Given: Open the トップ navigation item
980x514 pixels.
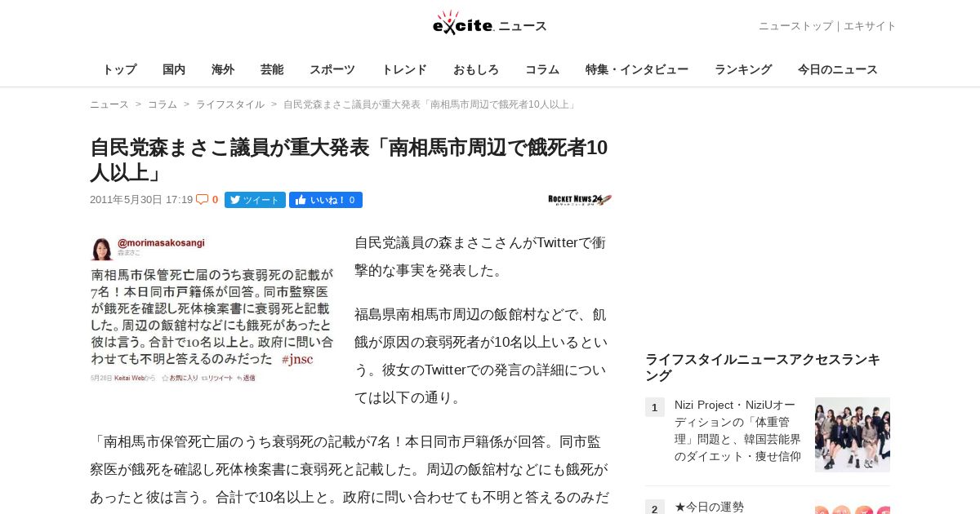Looking at the screenshot, I should coord(119,70).
